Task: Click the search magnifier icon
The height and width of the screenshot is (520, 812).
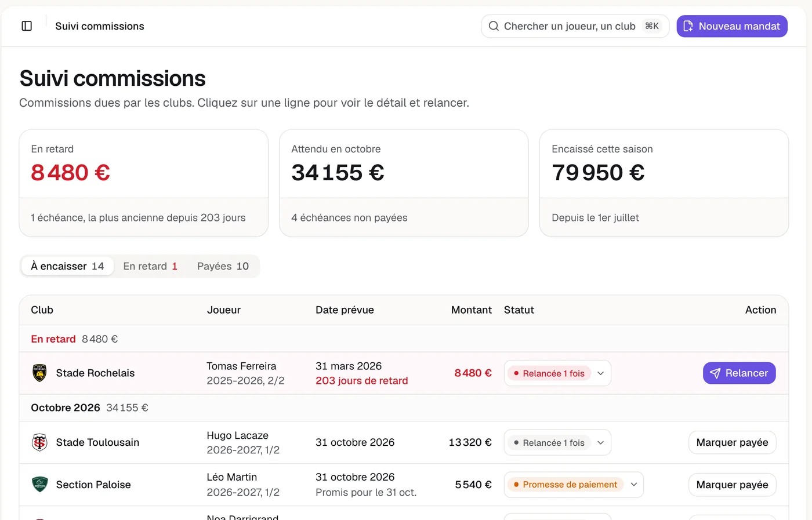Action: pyautogui.click(x=494, y=26)
